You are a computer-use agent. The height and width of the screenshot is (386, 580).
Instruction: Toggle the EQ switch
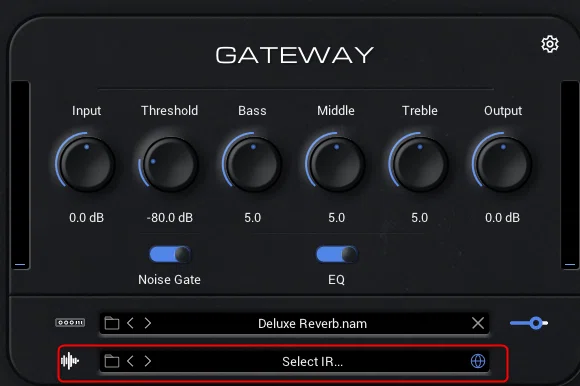(337, 254)
